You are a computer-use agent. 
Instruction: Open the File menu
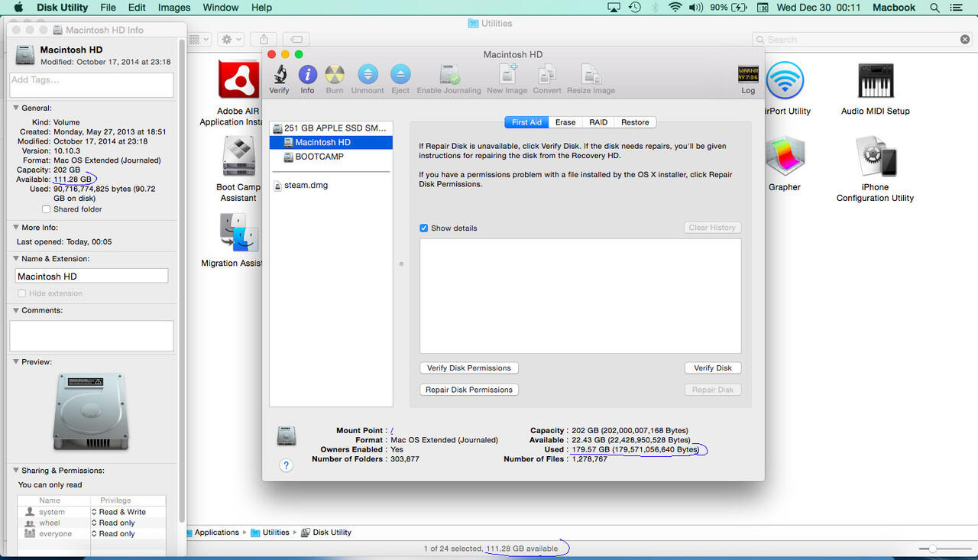click(x=108, y=8)
